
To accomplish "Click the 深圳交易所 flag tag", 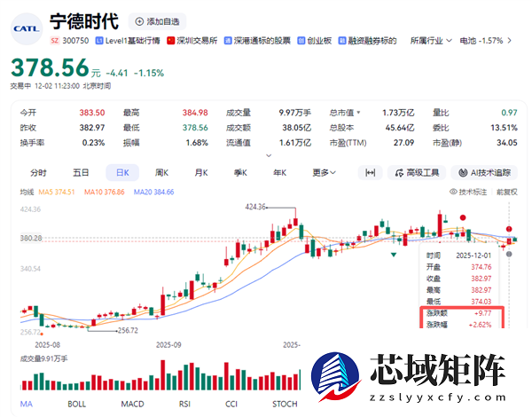I will 192,41.
